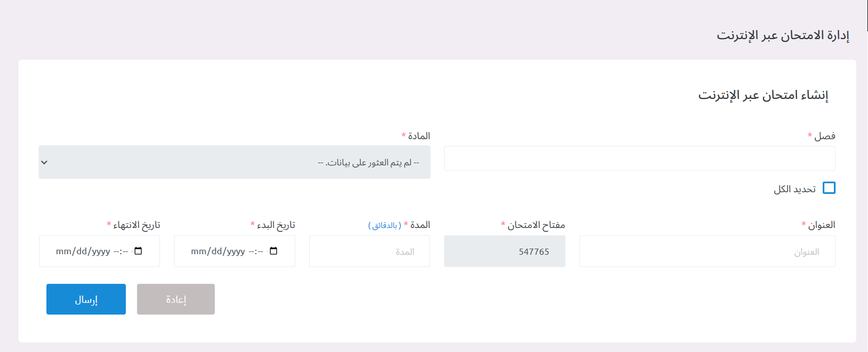The height and width of the screenshot is (352, 868).
Task: Click the chevron on the المادة dropdown
Action: [45, 163]
